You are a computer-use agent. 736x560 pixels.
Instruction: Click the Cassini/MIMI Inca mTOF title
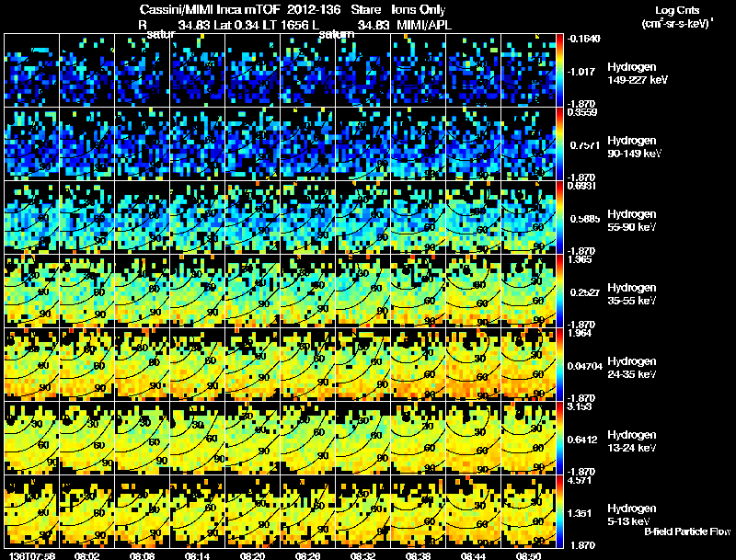pyautogui.click(x=210, y=9)
